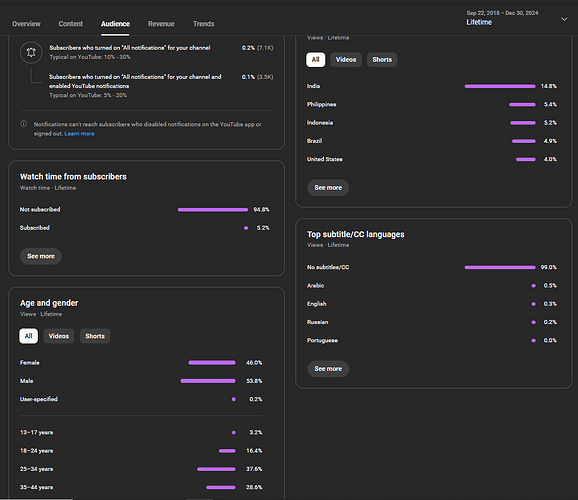Screen dimensions: 578x500
Task: Open the Trends tab
Action: click(203, 24)
